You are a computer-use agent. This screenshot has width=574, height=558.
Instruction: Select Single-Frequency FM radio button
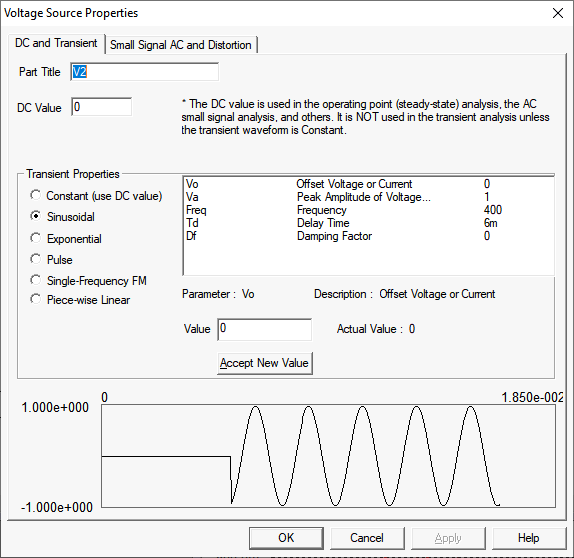coord(88,281)
